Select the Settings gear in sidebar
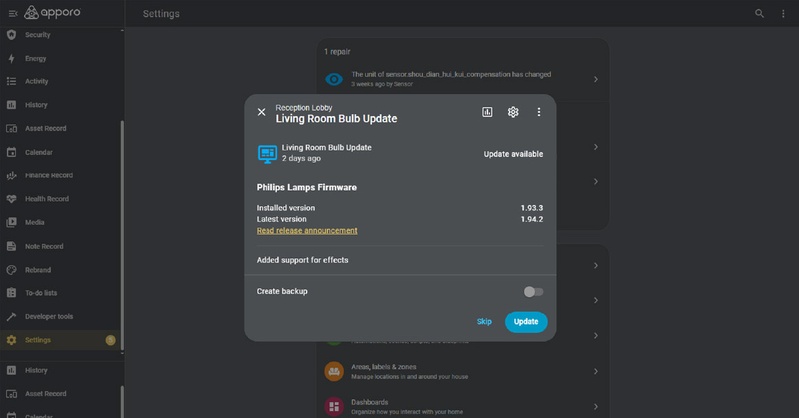The height and width of the screenshot is (418, 799). 11,340
